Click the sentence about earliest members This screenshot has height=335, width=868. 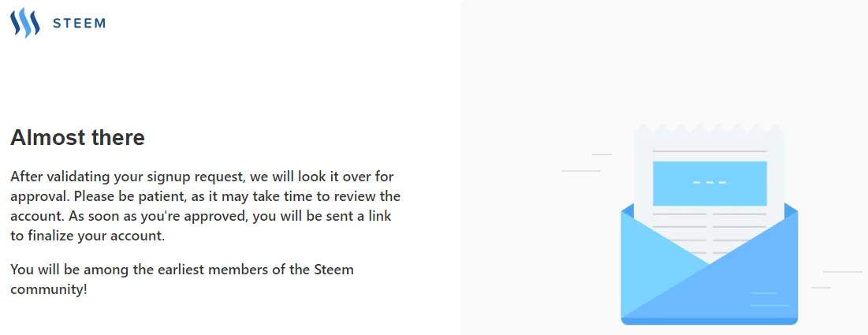(x=182, y=280)
